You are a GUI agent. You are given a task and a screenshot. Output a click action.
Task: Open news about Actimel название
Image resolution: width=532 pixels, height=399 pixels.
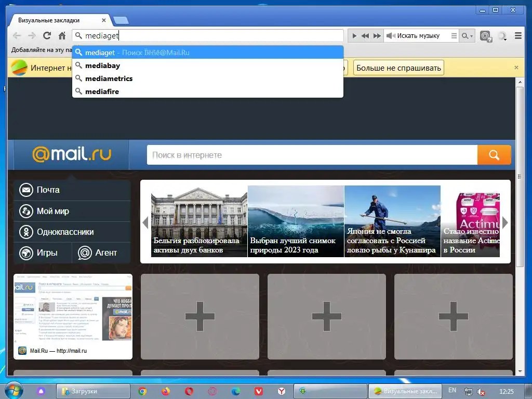click(x=471, y=221)
